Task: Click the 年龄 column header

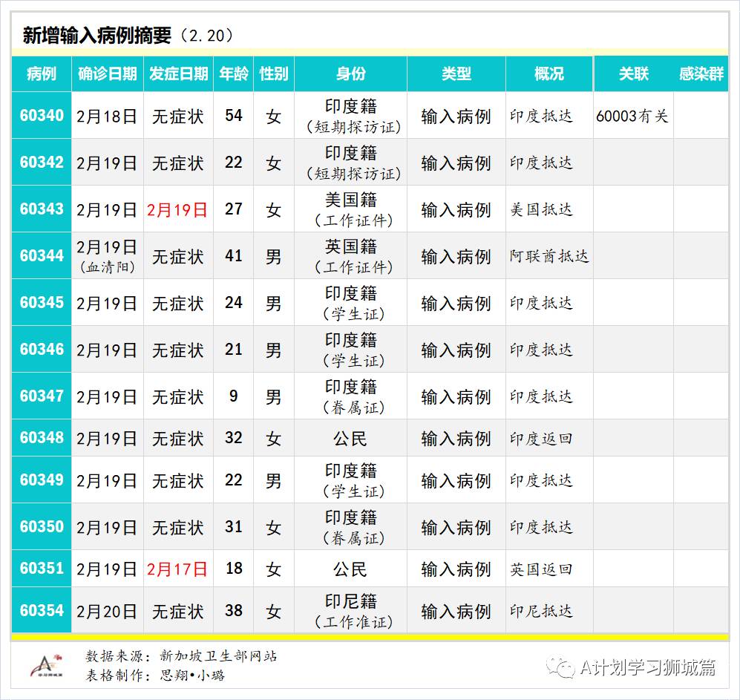Action: [x=233, y=74]
